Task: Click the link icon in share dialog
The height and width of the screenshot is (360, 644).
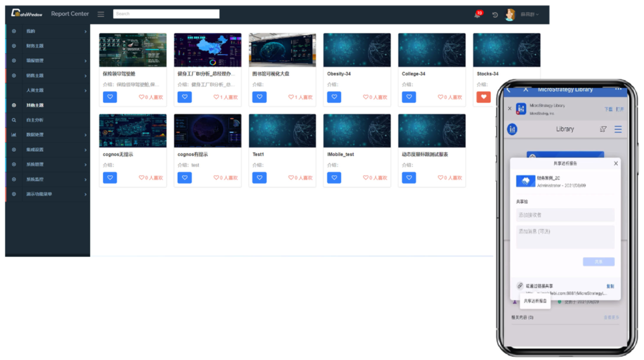Action: pos(520,285)
